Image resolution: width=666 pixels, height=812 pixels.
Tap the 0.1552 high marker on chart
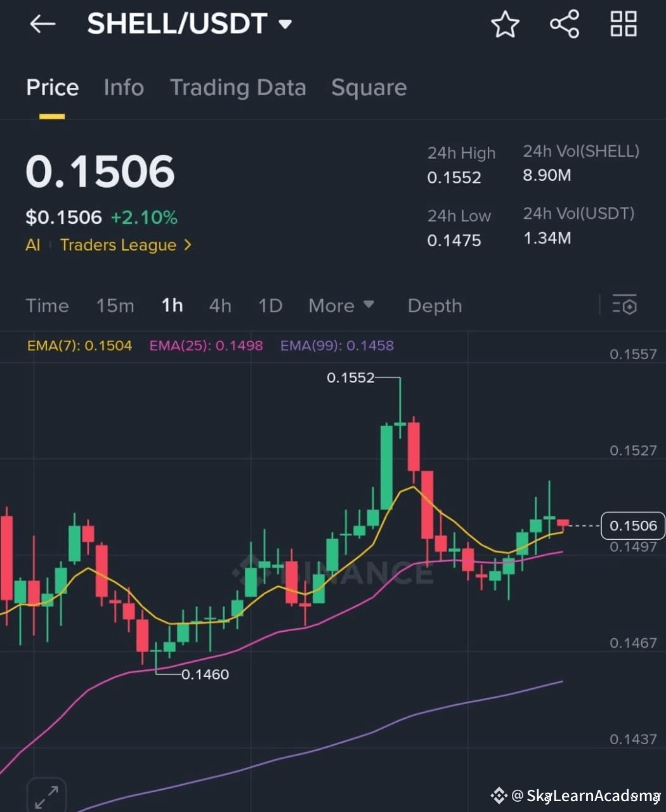(x=350, y=377)
